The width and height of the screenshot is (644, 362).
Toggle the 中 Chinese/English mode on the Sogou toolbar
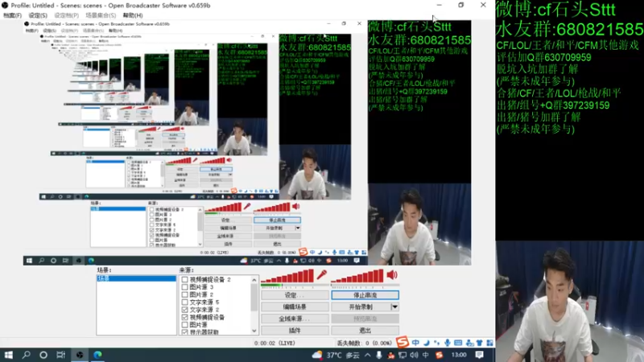pyautogui.click(x=415, y=343)
